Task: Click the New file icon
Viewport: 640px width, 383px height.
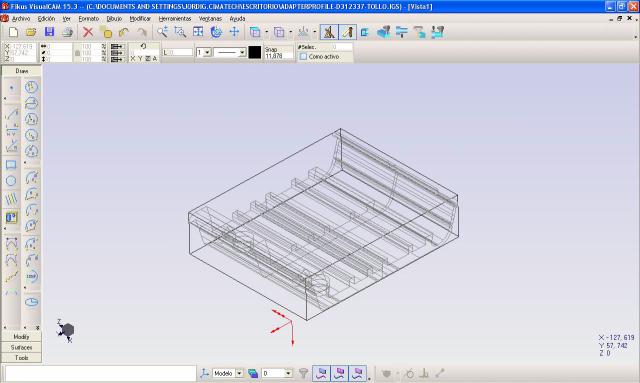Action: [x=13, y=32]
